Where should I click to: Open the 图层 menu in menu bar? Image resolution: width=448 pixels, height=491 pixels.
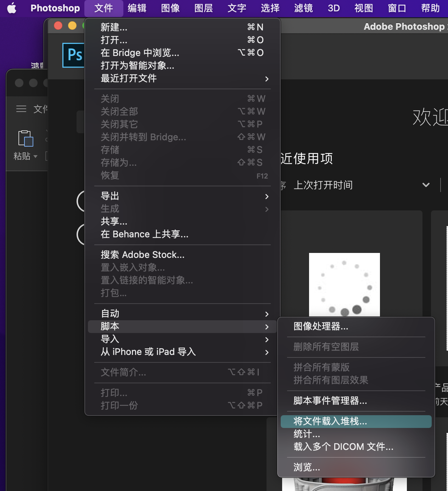click(x=203, y=8)
